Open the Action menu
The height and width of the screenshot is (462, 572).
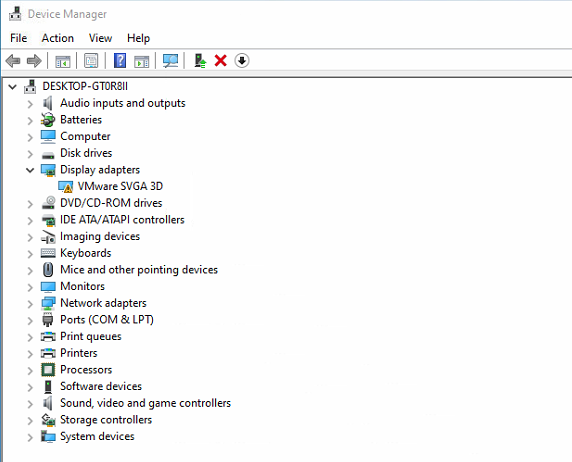58,38
